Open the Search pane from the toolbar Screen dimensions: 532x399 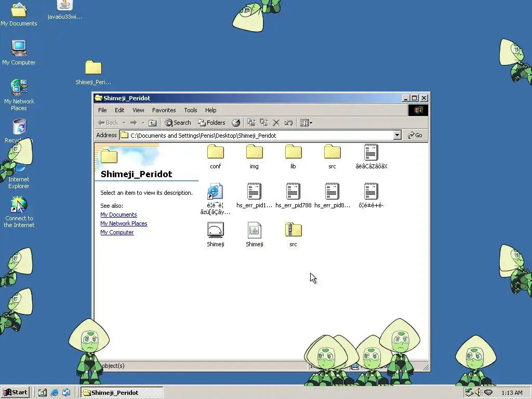click(178, 123)
